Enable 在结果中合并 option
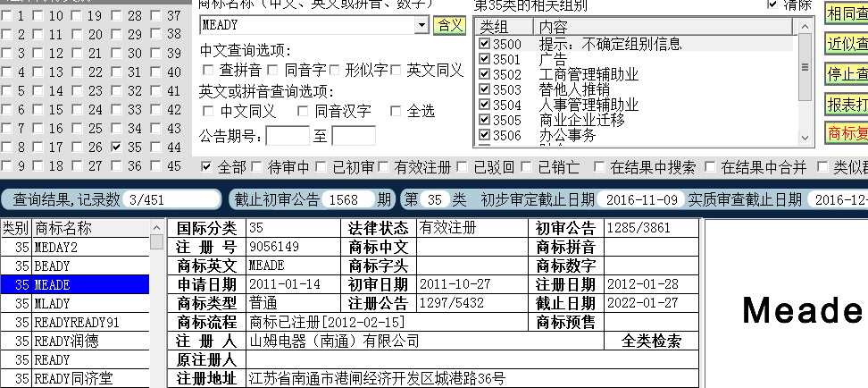The height and width of the screenshot is (388, 868). (x=710, y=167)
